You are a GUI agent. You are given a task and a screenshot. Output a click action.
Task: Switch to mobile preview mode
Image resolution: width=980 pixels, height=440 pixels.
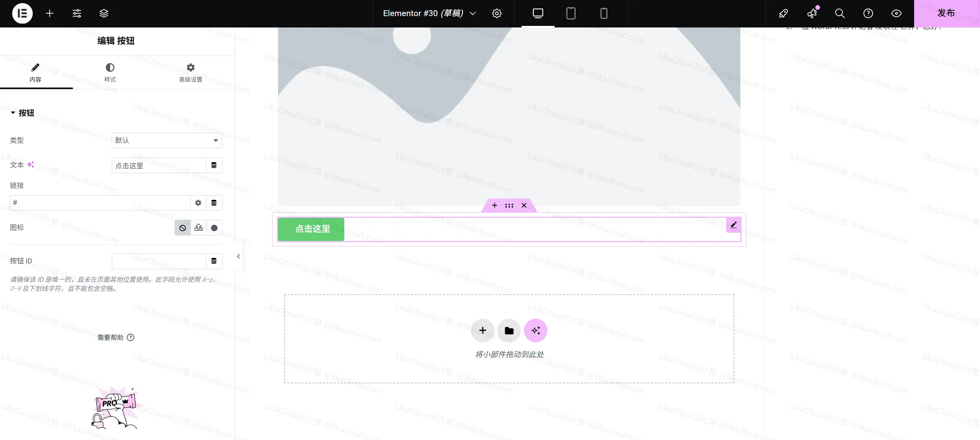(x=603, y=13)
